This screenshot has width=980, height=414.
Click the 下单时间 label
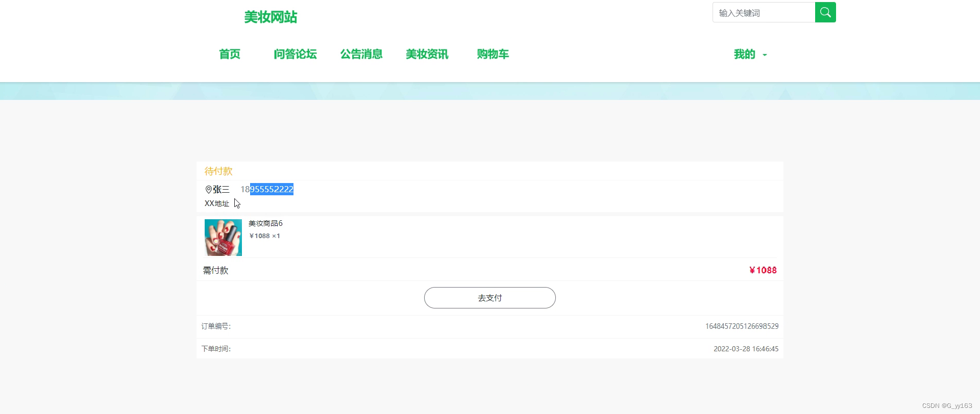point(216,349)
